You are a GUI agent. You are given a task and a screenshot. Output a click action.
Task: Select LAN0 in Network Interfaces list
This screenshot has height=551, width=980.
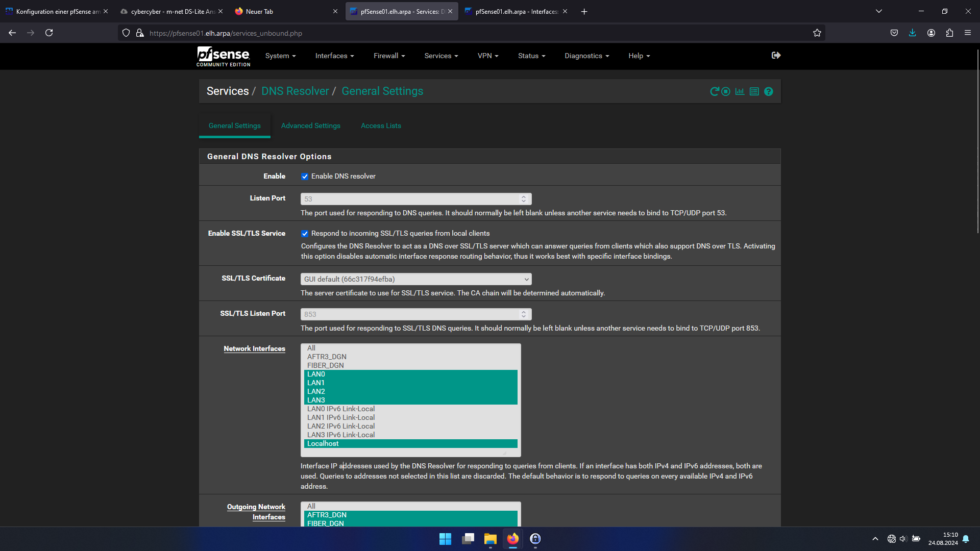click(410, 374)
